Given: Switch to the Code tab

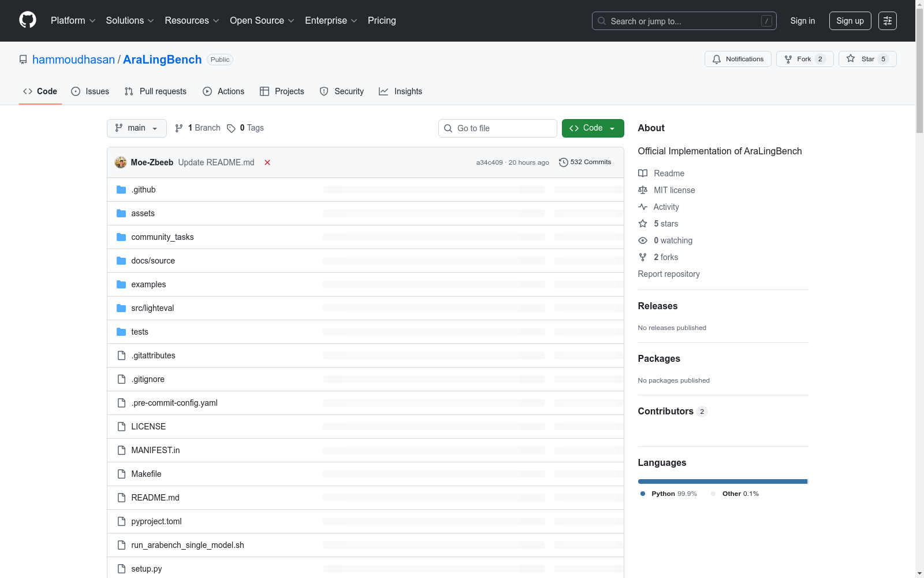Looking at the screenshot, I should click(40, 91).
